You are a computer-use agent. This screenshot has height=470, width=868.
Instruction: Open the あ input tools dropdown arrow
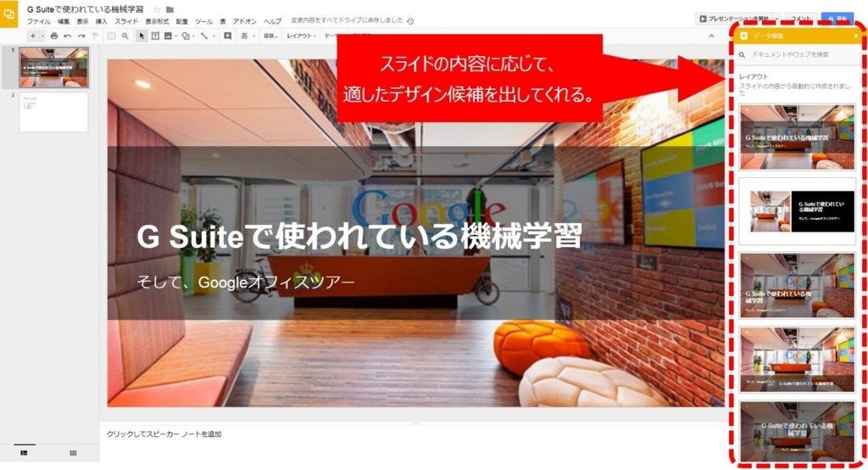point(253,36)
